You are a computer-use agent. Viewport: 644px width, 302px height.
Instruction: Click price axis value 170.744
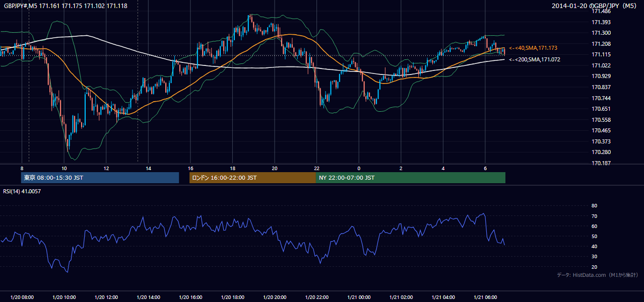click(x=601, y=98)
